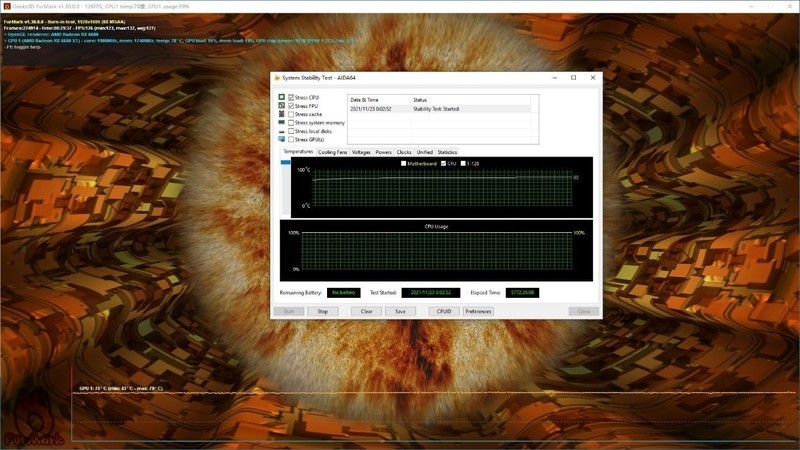
Task: Click the 2021/11/23 date cell in log
Action: click(371, 109)
